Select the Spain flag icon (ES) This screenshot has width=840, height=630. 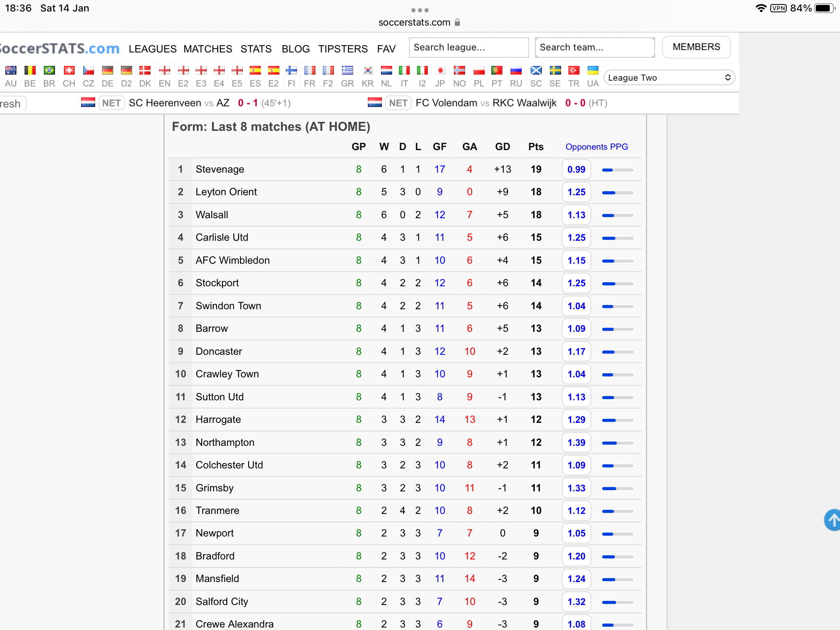point(255,71)
